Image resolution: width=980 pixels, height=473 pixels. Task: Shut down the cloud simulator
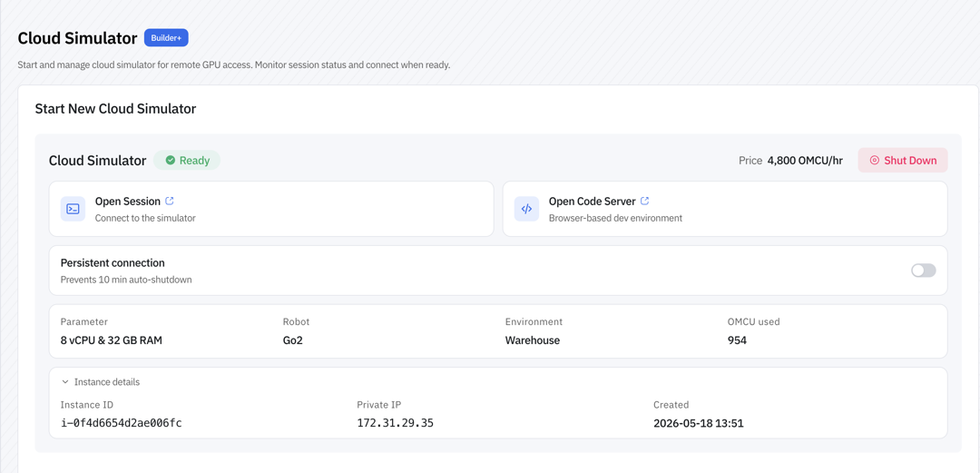click(903, 160)
